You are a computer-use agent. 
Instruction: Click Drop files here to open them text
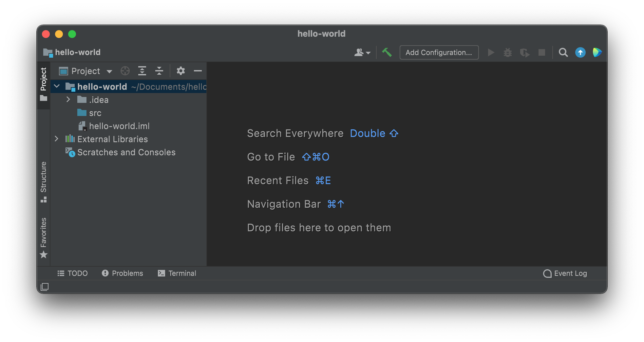pos(319,228)
